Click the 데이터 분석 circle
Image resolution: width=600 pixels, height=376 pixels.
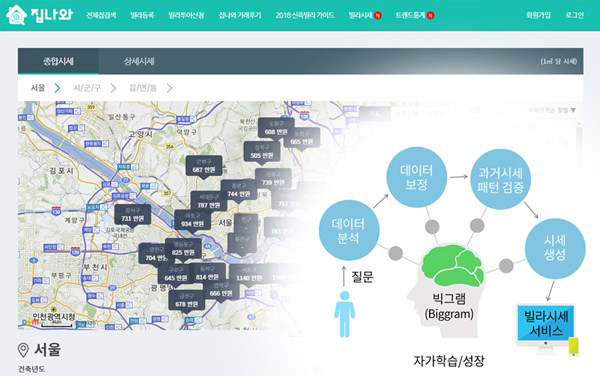(349, 230)
